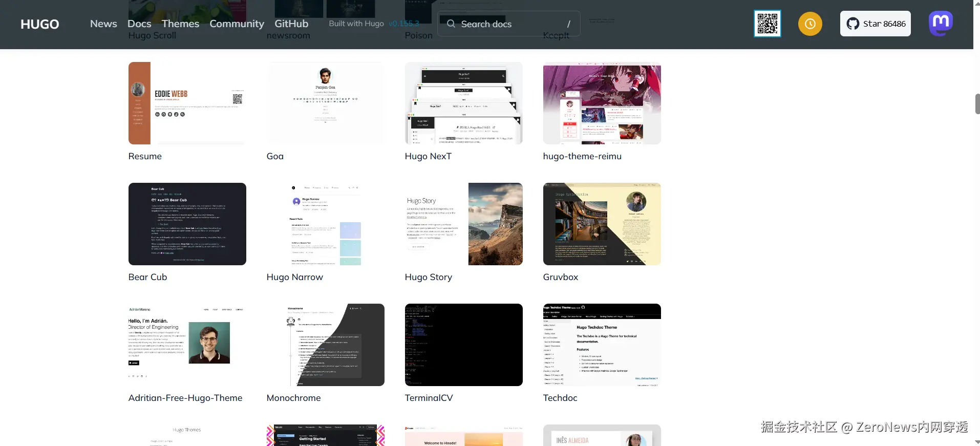Click the Techdoc title link
Screen dimensions: 980x446
pos(560,398)
